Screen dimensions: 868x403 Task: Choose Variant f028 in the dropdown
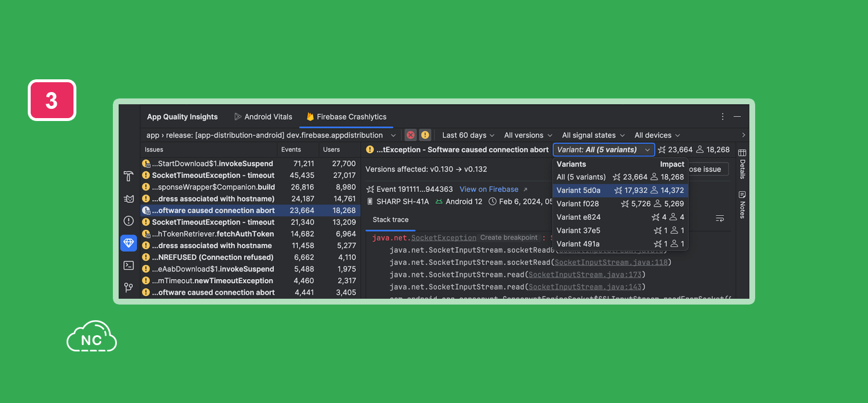tap(620, 203)
